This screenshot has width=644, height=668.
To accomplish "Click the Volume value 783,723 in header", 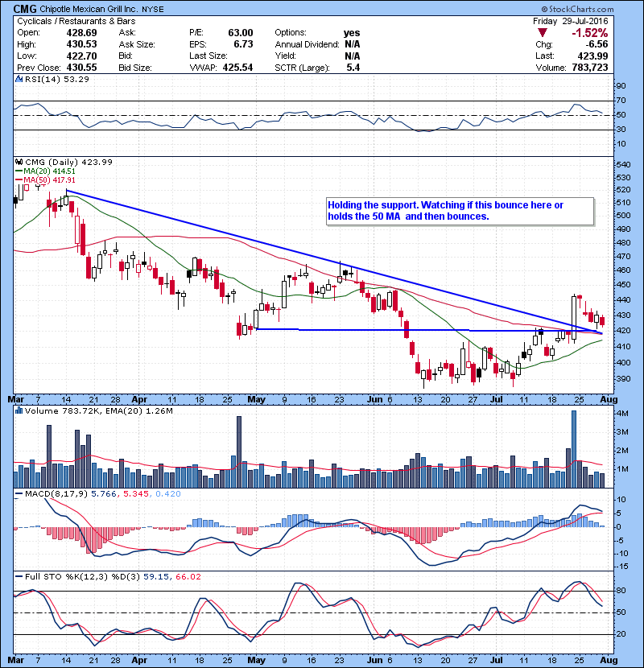I will click(590, 68).
